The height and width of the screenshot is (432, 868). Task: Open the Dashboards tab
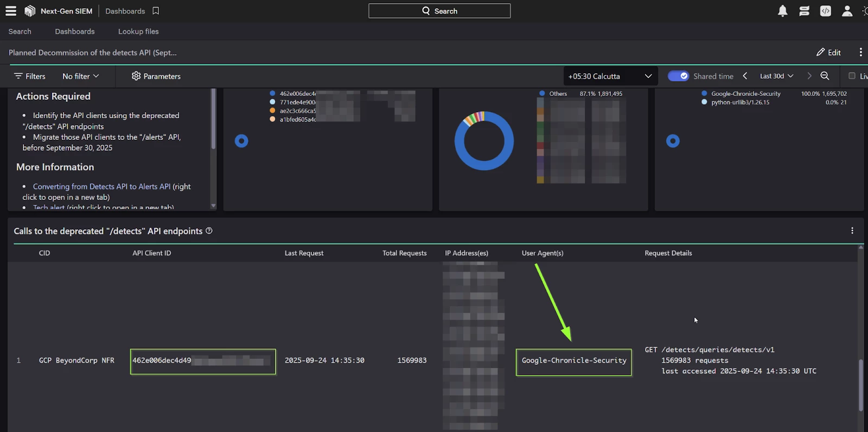click(75, 31)
